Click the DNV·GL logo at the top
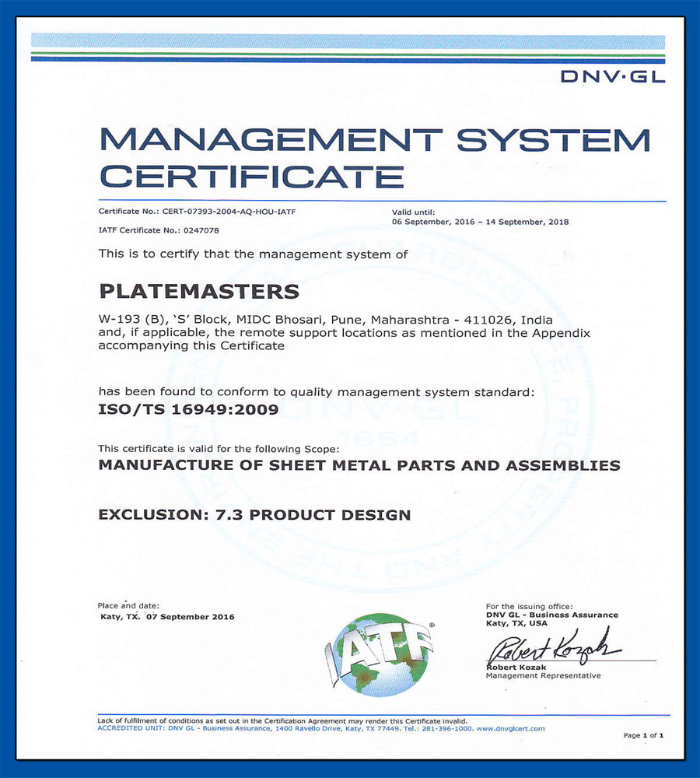The width and height of the screenshot is (700, 778). coord(613,76)
